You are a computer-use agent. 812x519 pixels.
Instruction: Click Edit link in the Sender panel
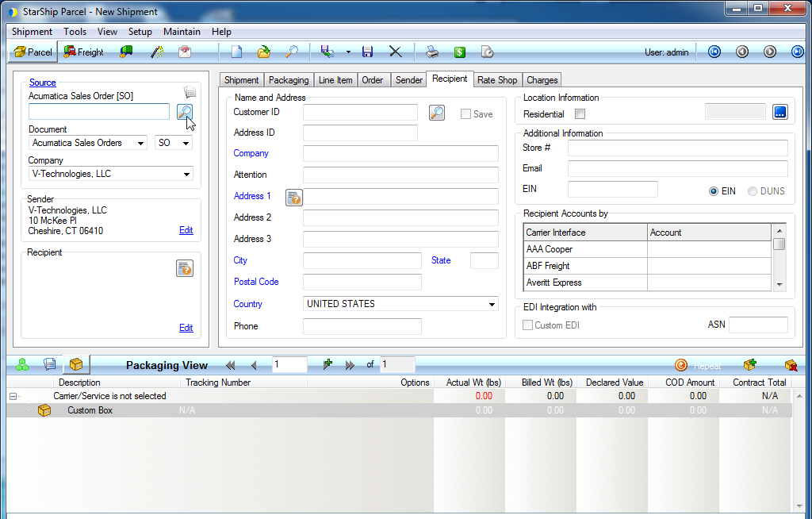click(x=186, y=230)
